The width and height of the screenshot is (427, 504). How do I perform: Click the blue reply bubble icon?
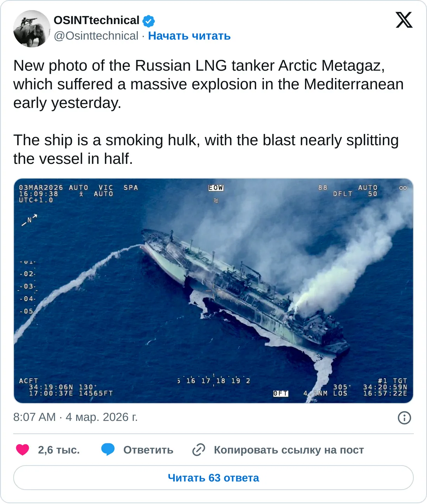(108, 450)
